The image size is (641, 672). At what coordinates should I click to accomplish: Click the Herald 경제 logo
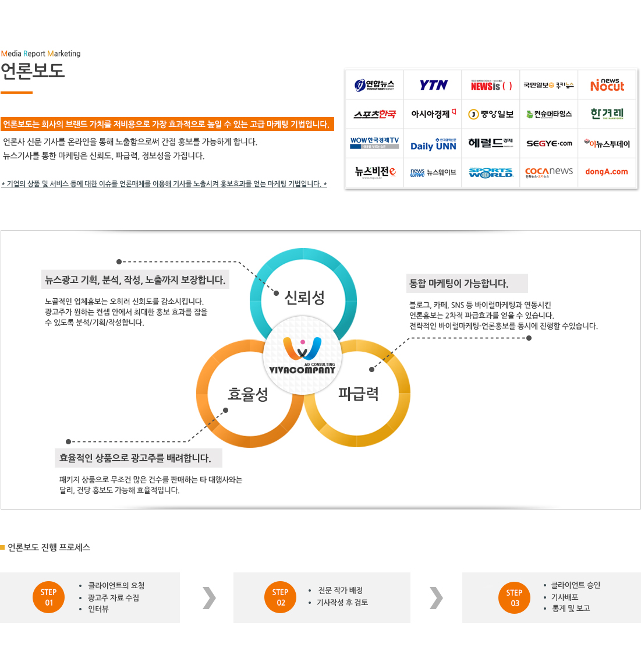pos(491,143)
